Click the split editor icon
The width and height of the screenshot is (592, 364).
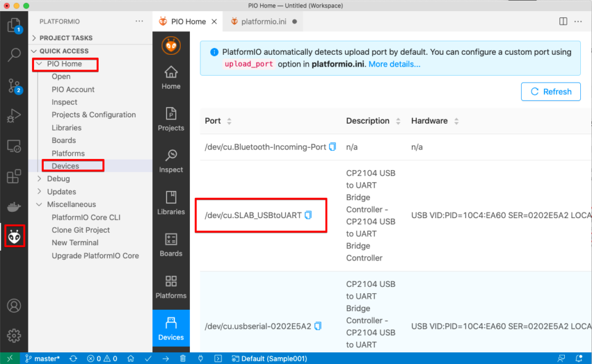coord(563,22)
